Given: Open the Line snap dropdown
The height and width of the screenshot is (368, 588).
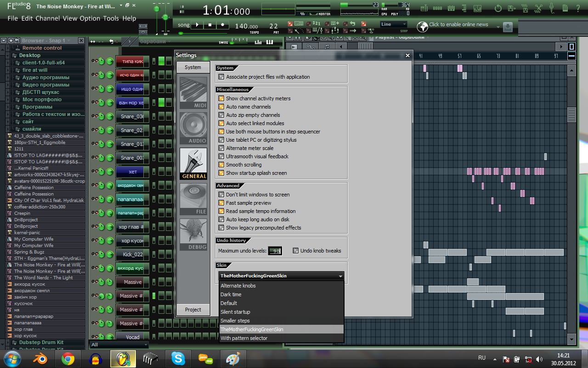Looking at the screenshot, I should click(394, 24).
